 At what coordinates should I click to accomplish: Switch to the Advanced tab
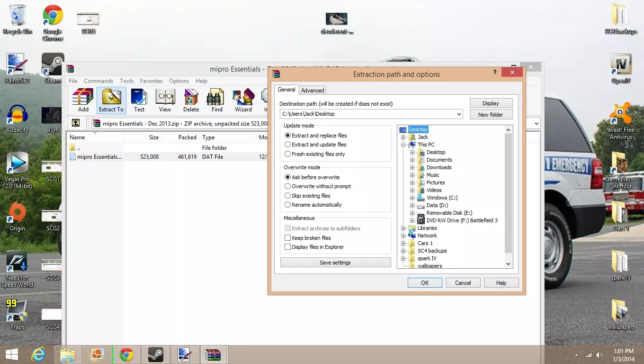(313, 91)
